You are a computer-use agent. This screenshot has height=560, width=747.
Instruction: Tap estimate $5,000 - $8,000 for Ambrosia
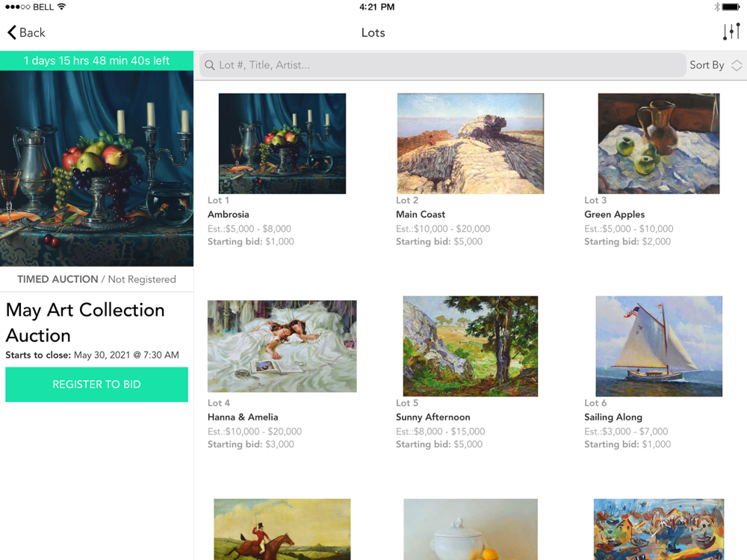tap(249, 229)
